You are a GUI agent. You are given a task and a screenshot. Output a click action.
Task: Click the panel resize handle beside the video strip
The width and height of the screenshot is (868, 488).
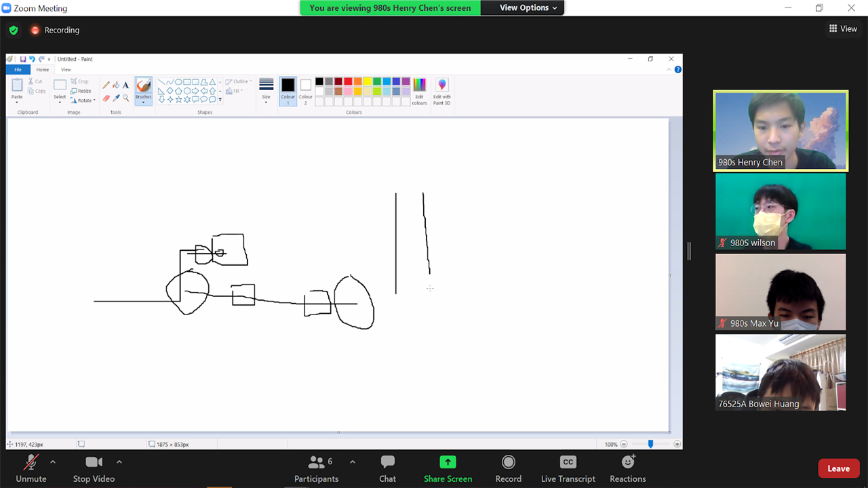point(689,251)
